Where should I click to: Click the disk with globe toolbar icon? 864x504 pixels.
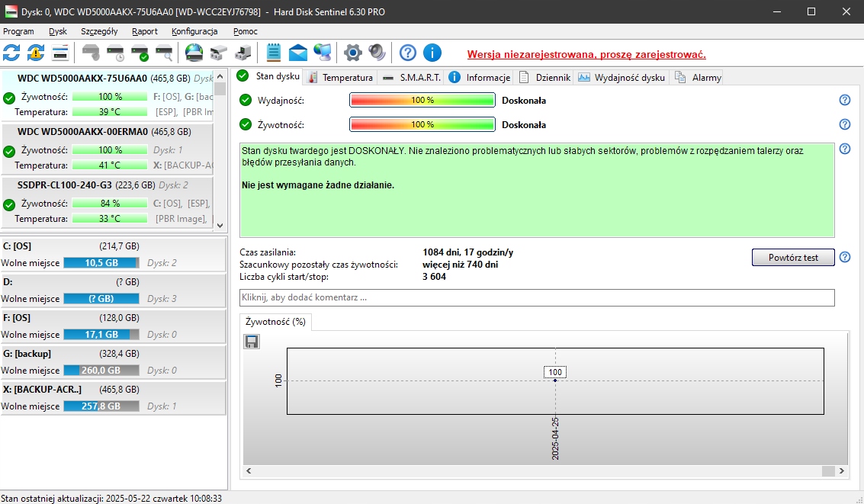pos(194,53)
